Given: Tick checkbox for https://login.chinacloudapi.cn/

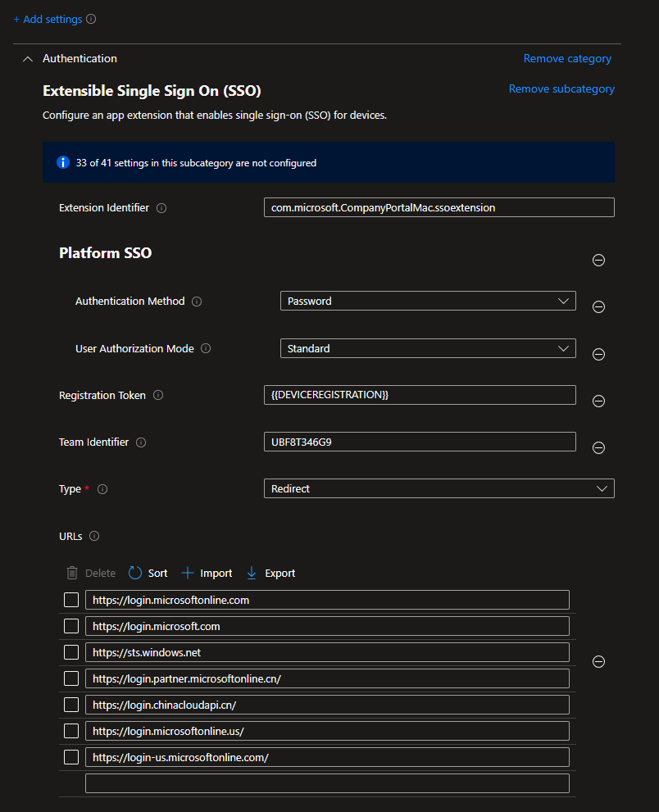Looking at the screenshot, I should tap(71, 705).
